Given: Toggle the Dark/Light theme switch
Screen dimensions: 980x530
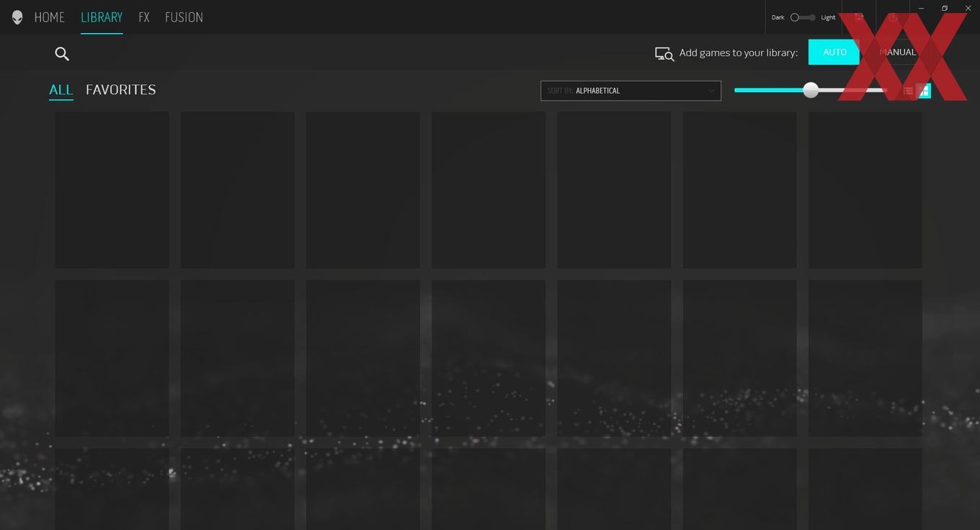Looking at the screenshot, I should 803,17.
